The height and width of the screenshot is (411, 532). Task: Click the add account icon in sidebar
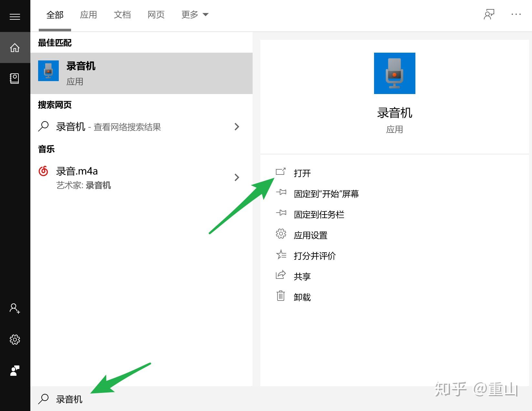(15, 308)
